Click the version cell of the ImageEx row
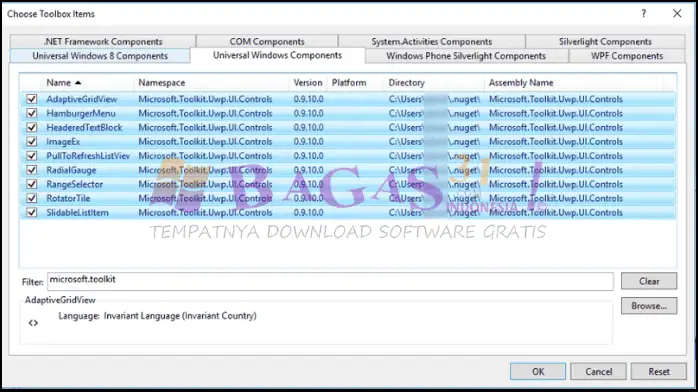 pos(308,141)
